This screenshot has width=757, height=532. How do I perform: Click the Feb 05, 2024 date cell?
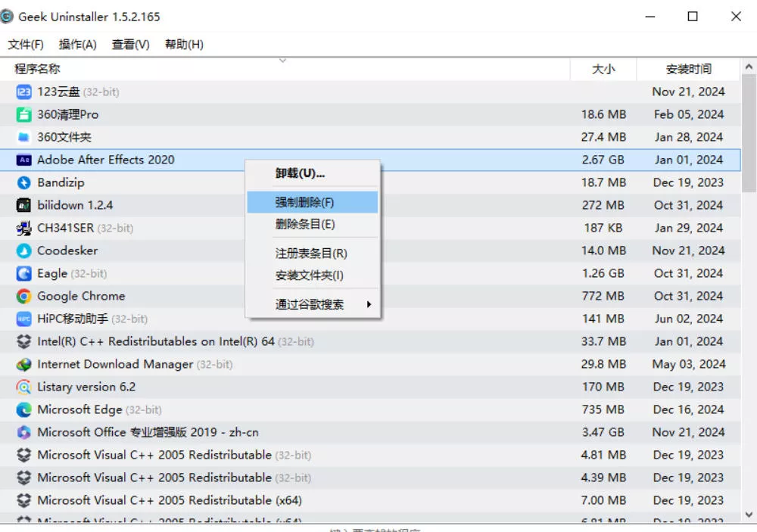pos(689,114)
